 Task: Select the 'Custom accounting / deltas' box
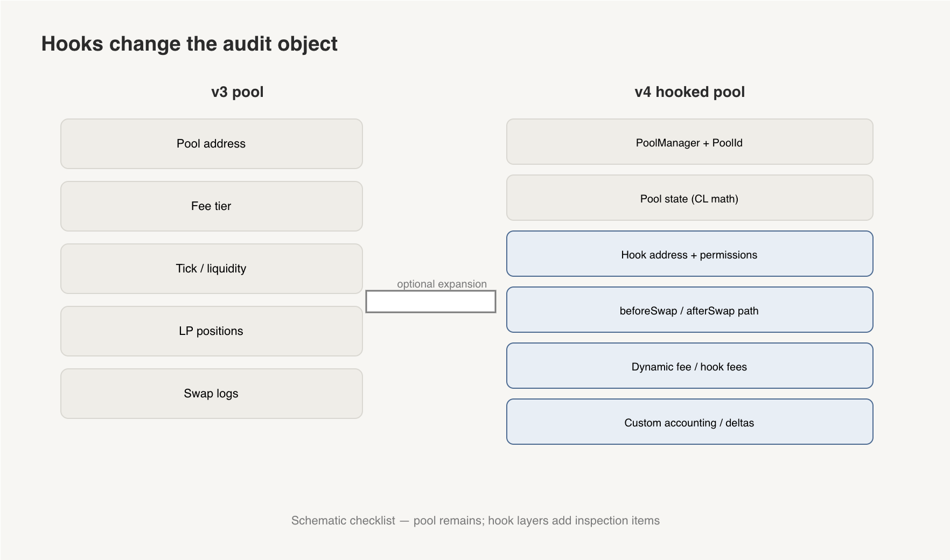click(690, 422)
